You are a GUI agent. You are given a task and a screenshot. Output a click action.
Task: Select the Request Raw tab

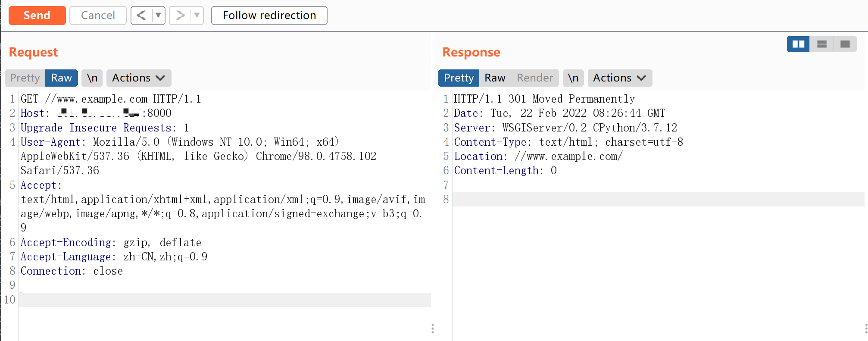point(61,78)
